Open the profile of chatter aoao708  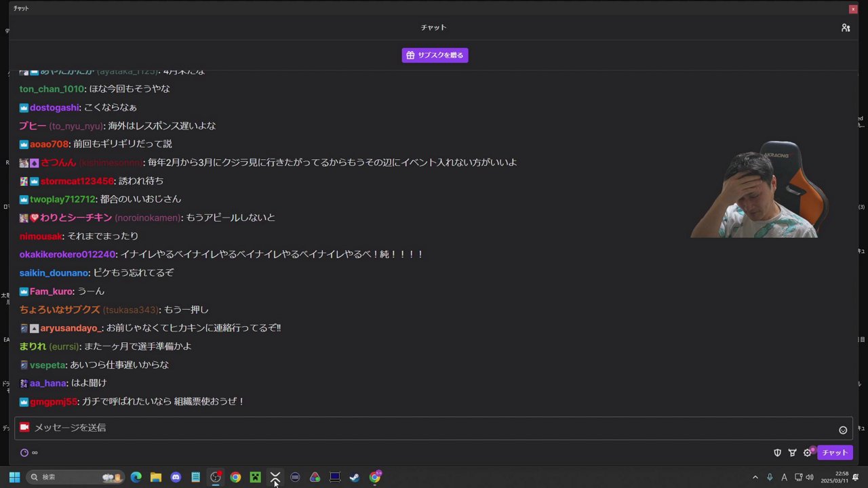pyautogui.click(x=49, y=144)
